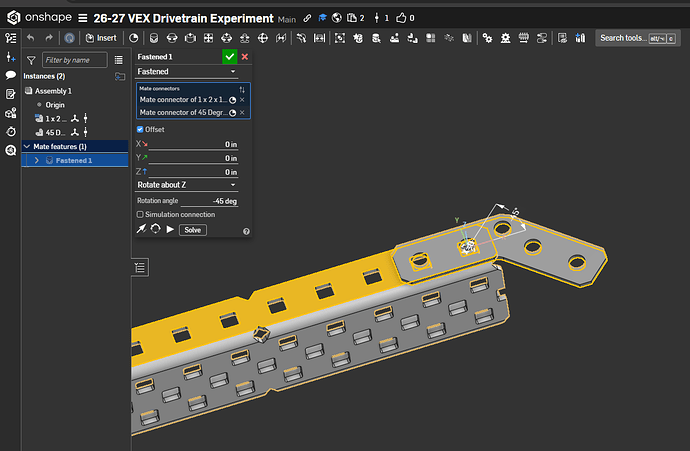
Task: Click the Rotation angle value field
Action: [209, 201]
